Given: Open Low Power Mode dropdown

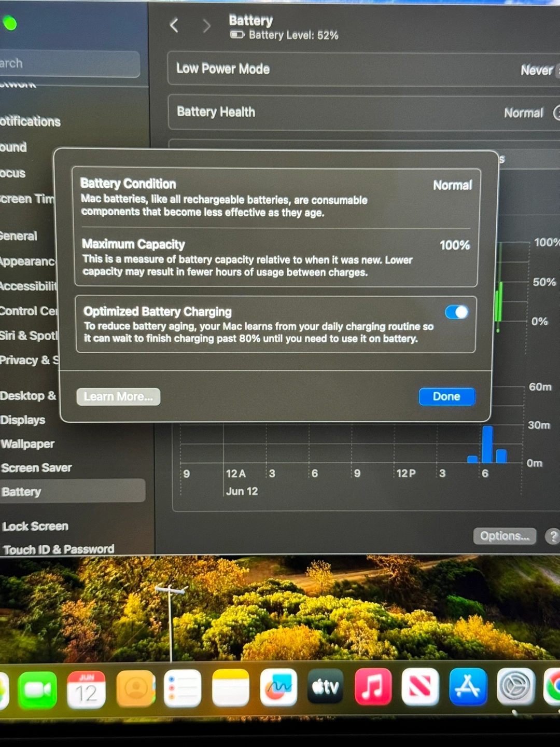Looking at the screenshot, I should [x=539, y=70].
